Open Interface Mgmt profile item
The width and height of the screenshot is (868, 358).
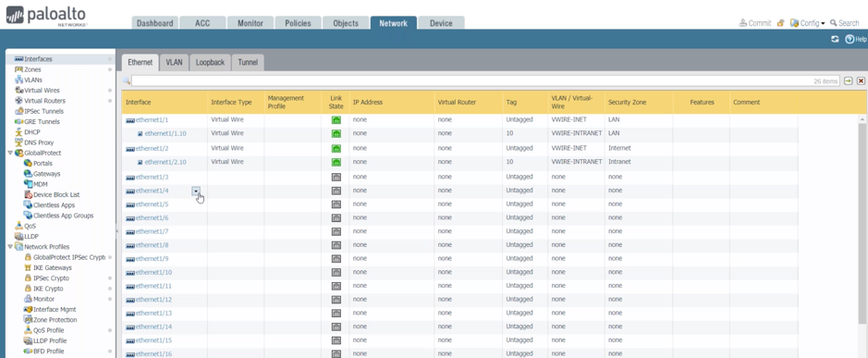coord(55,309)
